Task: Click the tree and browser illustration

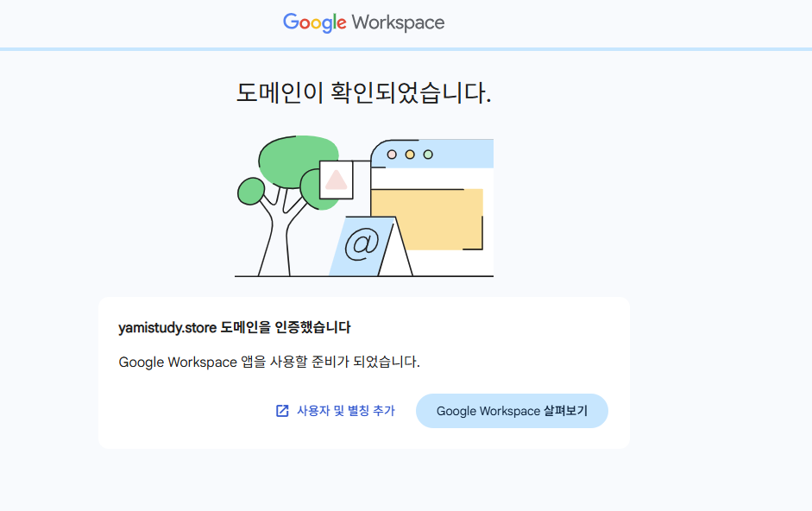Action: [x=364, y=206]
